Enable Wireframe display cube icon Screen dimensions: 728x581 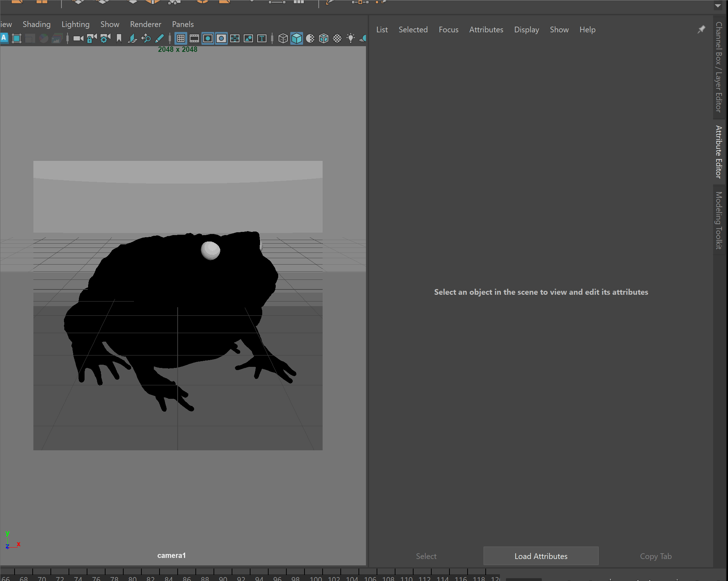point(283,38)
